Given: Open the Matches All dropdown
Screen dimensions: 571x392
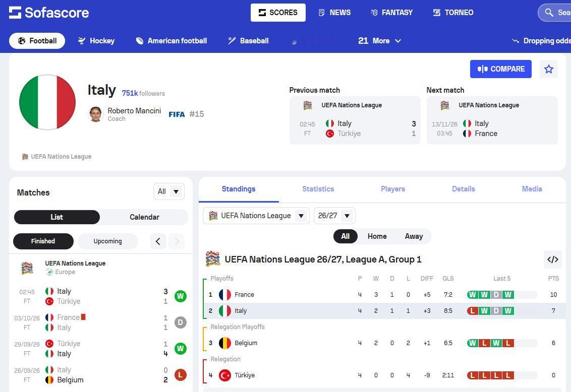Looking at the screenshot, I should tap(169, 191).
